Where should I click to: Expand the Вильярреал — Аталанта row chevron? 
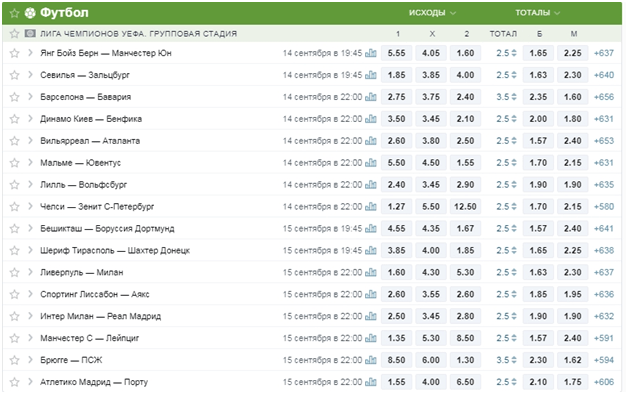pos(30,141)
